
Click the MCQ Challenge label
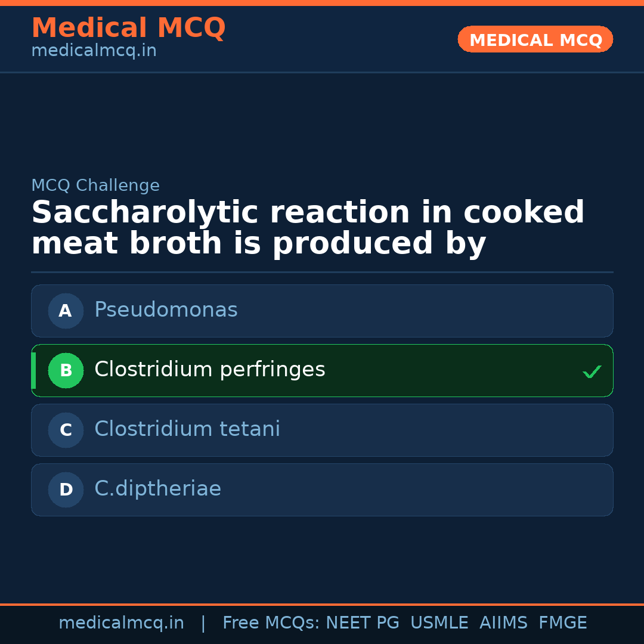click(95, 185)
